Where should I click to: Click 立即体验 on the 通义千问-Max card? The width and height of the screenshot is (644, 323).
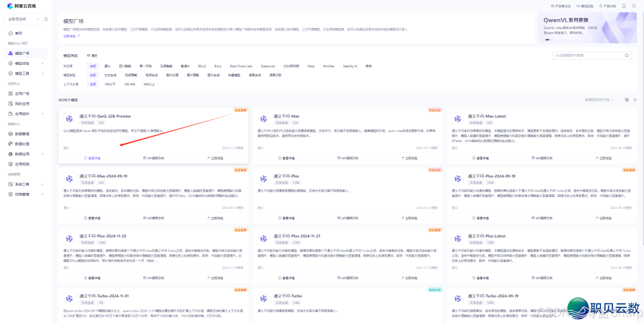click(x=410, y=158)
